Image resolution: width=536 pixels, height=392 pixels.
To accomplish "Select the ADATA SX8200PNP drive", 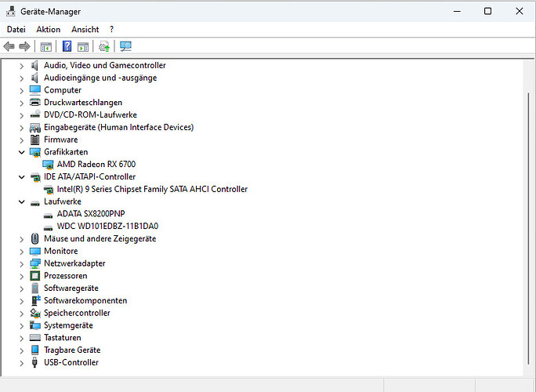I will point(91,214).
